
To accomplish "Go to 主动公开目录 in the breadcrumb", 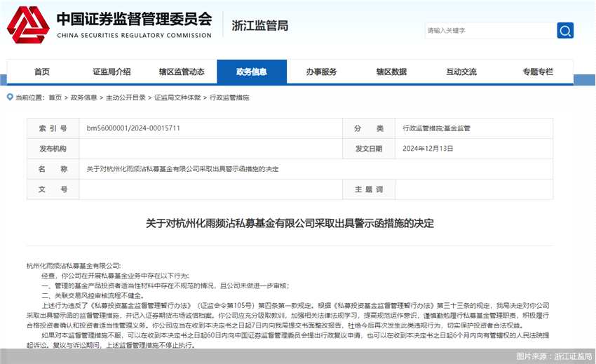I will coord(126,97).
